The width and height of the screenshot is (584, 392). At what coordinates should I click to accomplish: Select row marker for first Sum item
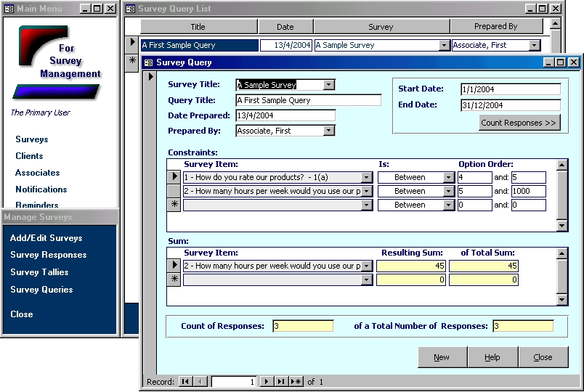[x=174, y=266]
